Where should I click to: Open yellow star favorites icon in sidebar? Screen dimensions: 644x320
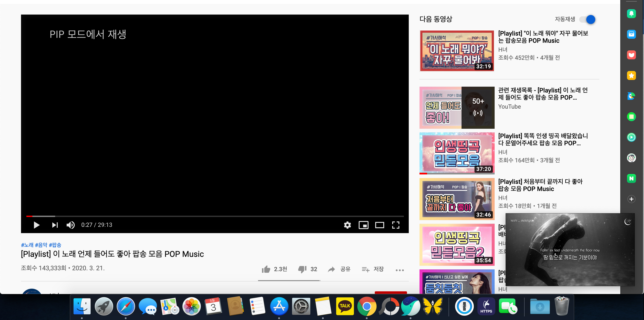tap(631, 75)
